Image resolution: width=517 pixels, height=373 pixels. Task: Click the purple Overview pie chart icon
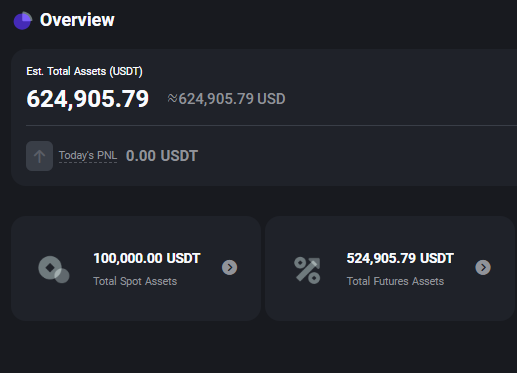[23, 20]
